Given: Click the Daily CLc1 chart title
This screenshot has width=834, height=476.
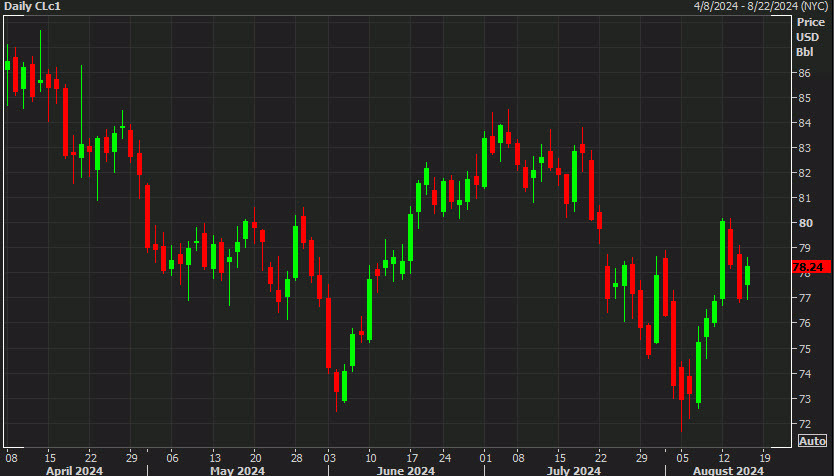Looking at the screenshot, I should coord(32,6).
